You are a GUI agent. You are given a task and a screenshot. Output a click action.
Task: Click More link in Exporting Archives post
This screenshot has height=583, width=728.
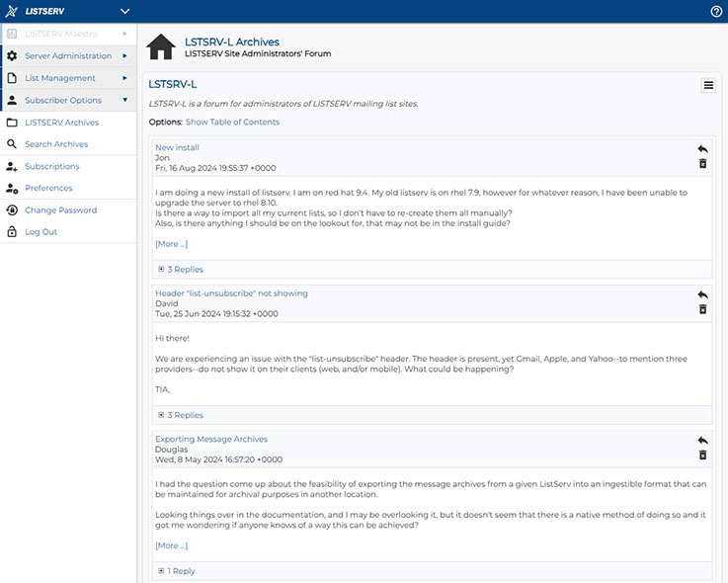click(171, 545)
